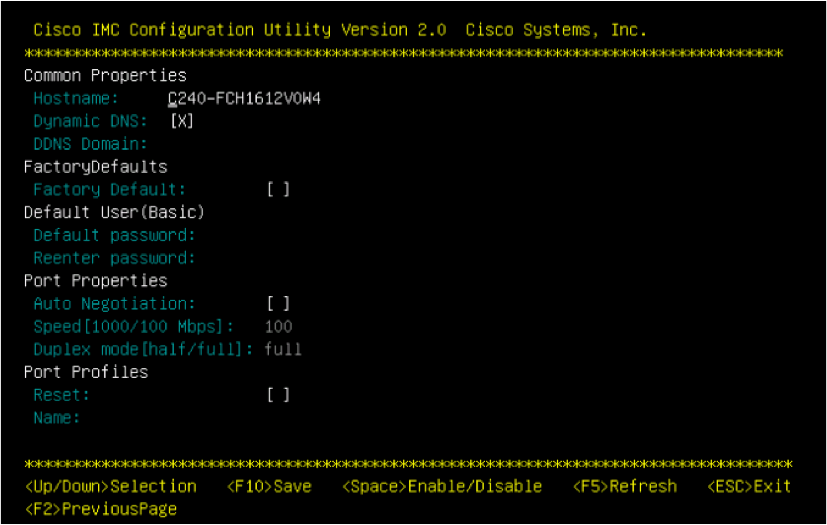This screenshot has height=525, width=827.
Task: Select the Common Properties section header
Action: tap(105, 75)
